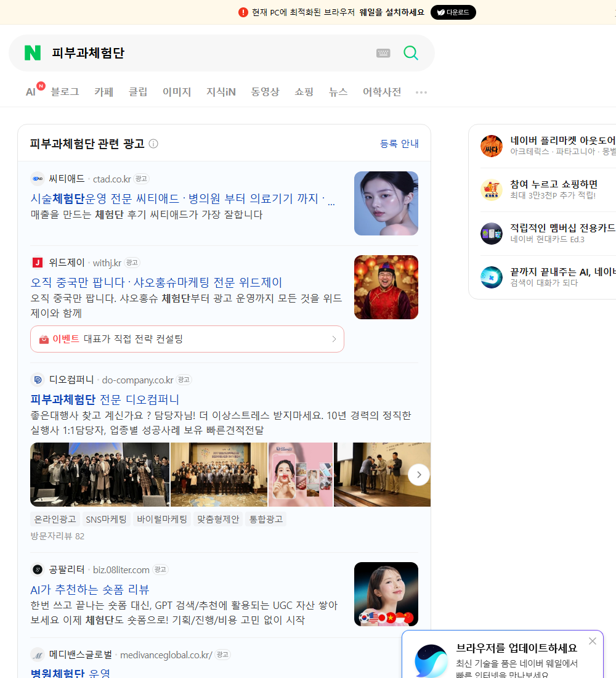Viewport: 616px width, 678px height.
Task: Open 시술체험단운영 전문 씨티애드 ad title
Action: [x=182, y=198]
